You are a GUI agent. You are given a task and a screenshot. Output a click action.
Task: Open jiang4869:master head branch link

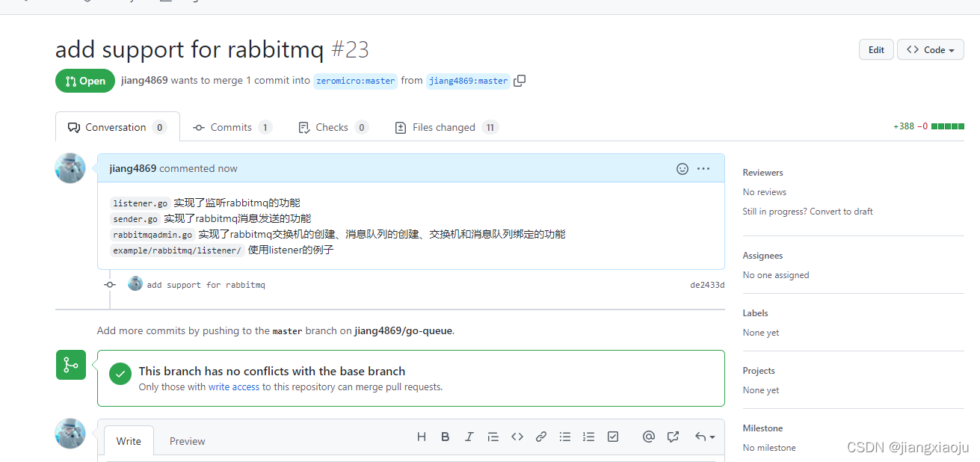pyautogui.click(x=469, y=81)
